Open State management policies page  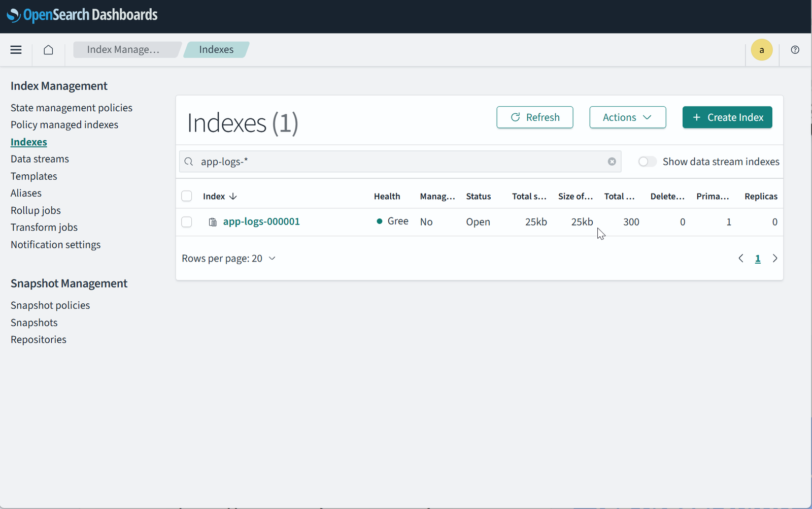point(72,108)
